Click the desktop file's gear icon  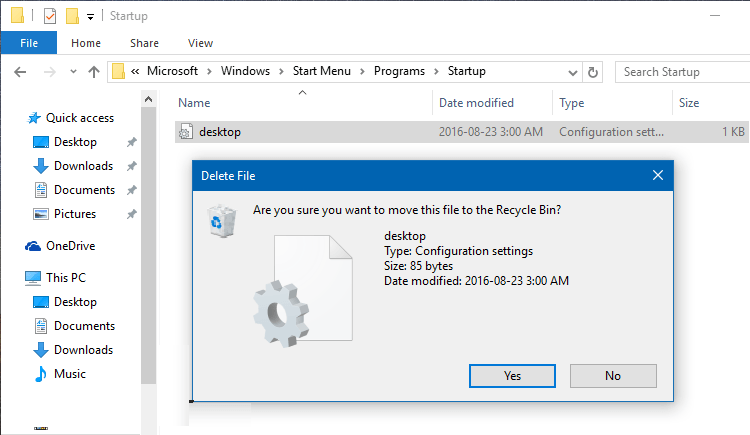tap(186, 132)
